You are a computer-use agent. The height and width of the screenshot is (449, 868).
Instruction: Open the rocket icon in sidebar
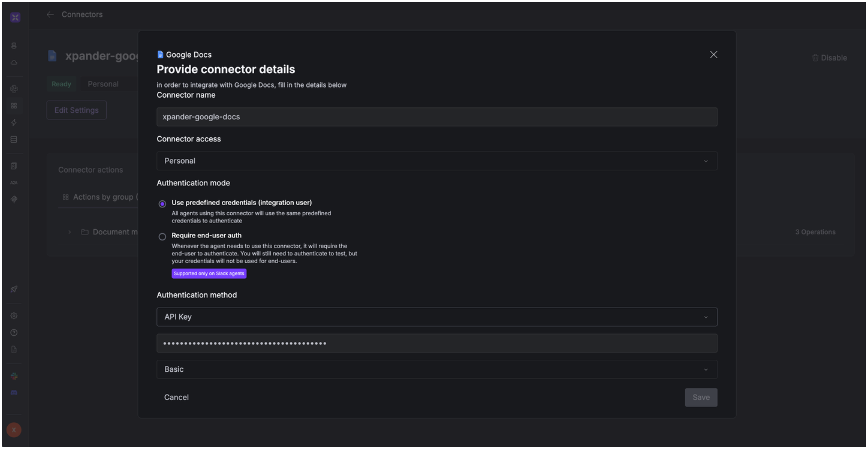point(14,289)
